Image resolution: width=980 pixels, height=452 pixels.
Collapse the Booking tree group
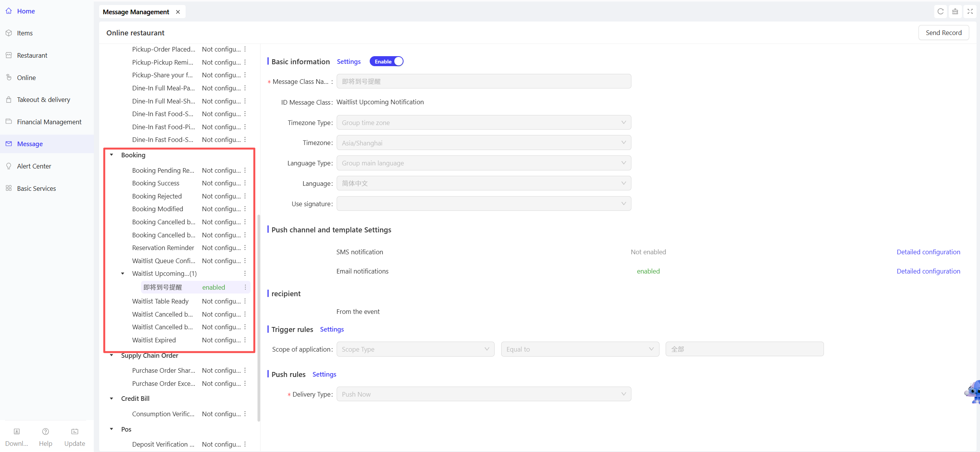tap(111, 155)
